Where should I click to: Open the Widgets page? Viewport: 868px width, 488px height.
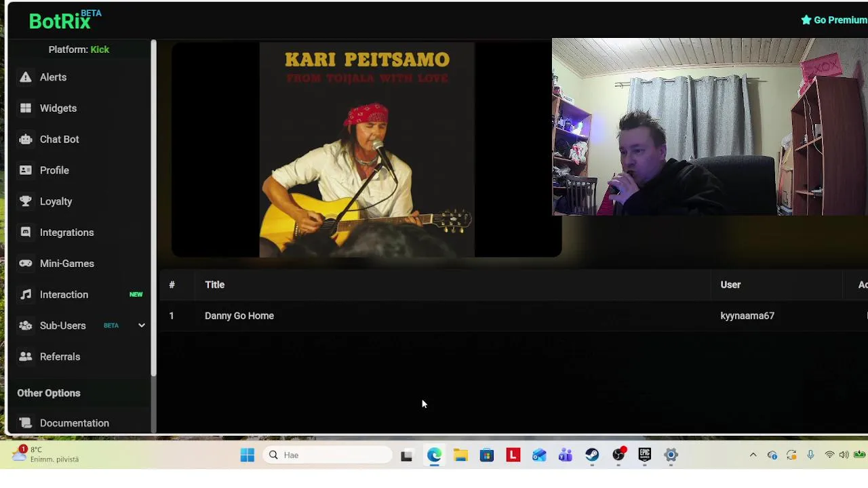pos(58,108)
